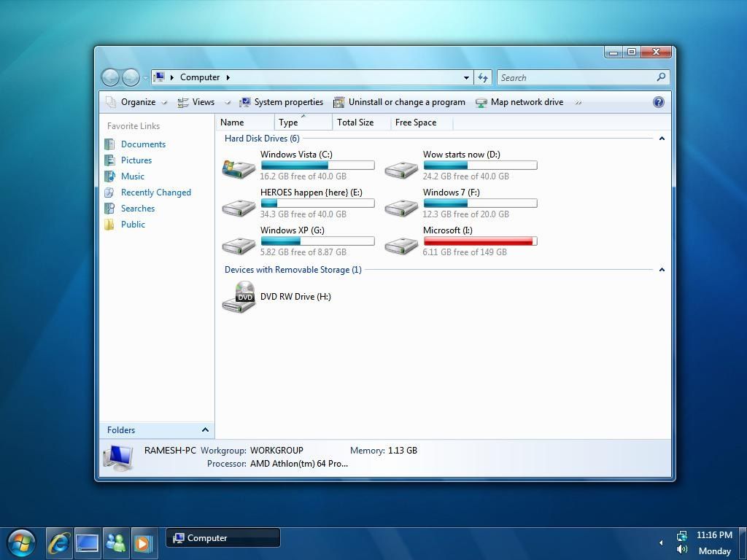Open Documents from Favorite Links
This screenshot has width=747, height=560.
pos(143,144)
